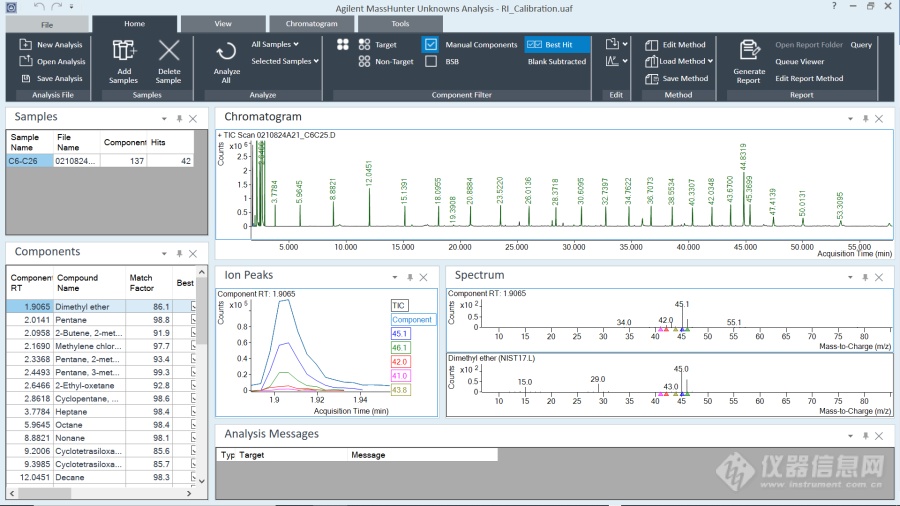Click the green 46.1 ion swatch

coord(400,348)
